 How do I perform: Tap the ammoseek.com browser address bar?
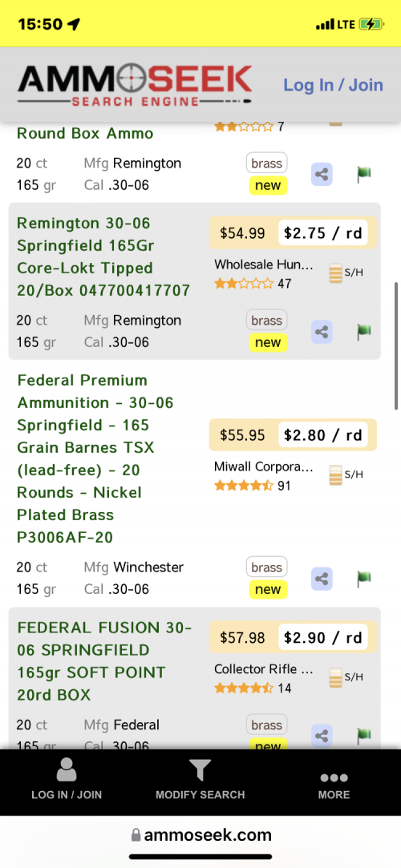tap(200, 835)
